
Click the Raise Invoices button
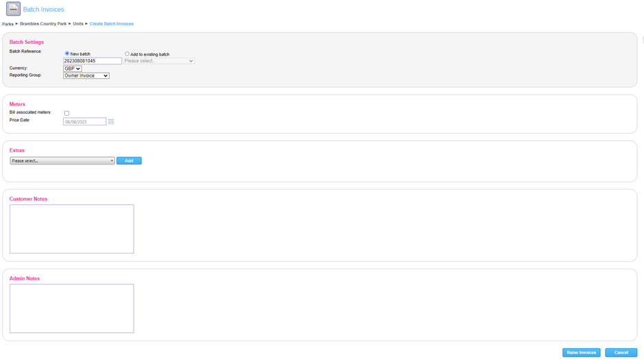[581, 352]
